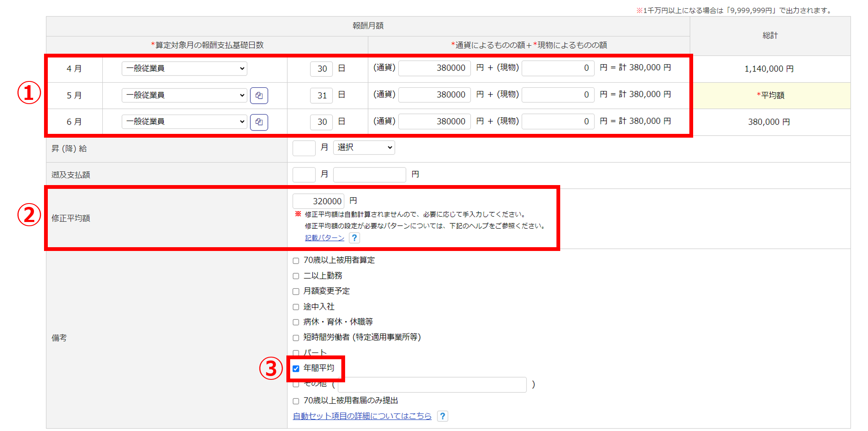Open the 4月 employee type dropdown
The image size is (868, 431).
184,68
